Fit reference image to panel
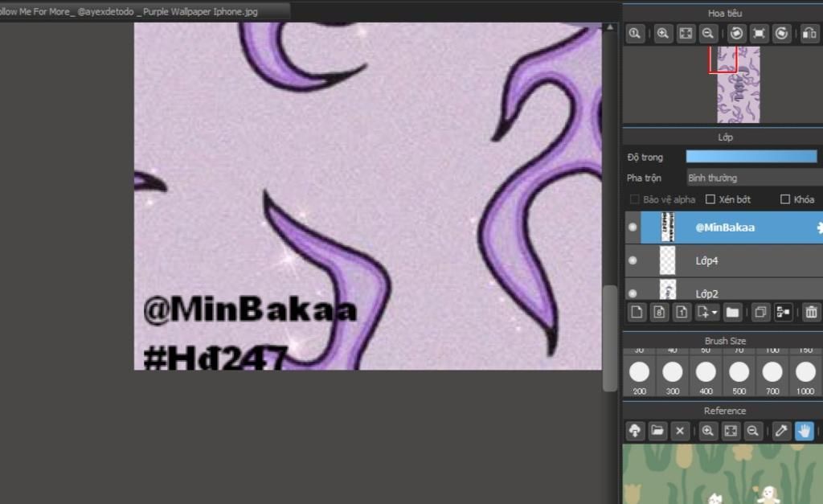Screen dimensions: 823x504 tap(731, 431)
